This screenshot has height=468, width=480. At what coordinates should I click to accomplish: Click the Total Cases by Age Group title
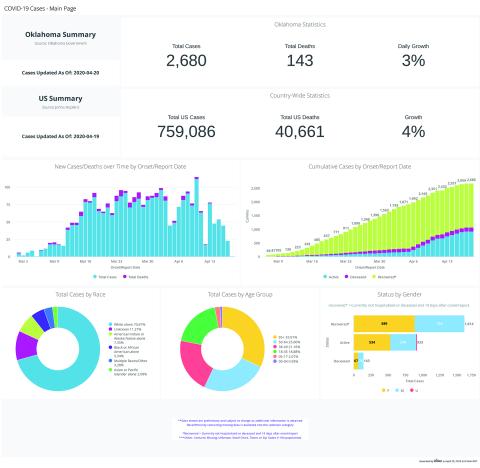(240, 294)
